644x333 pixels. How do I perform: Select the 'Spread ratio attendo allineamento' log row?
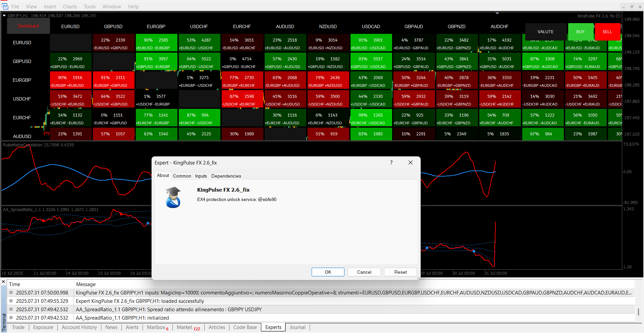click(x=321, y=309)
